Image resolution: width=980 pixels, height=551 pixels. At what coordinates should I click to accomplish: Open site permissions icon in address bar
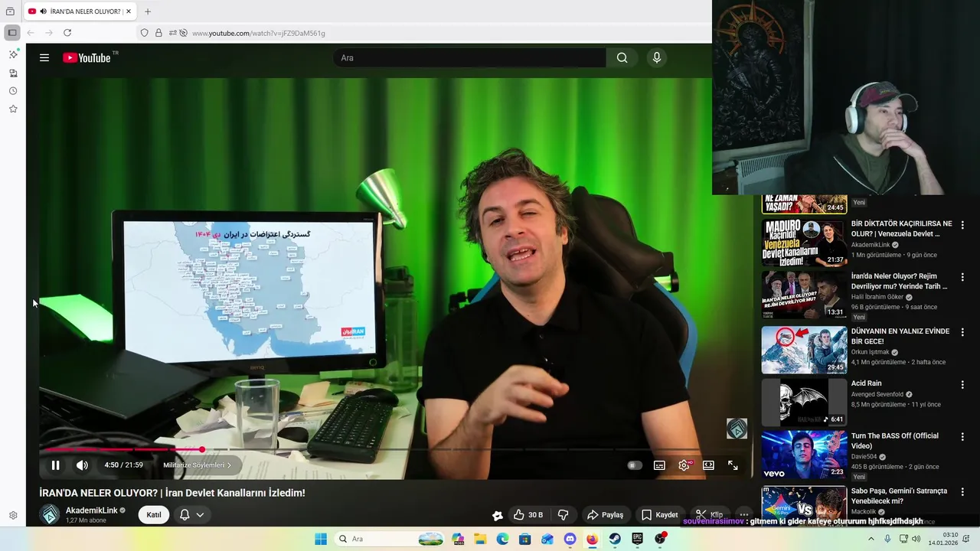(x=173, y=33)
